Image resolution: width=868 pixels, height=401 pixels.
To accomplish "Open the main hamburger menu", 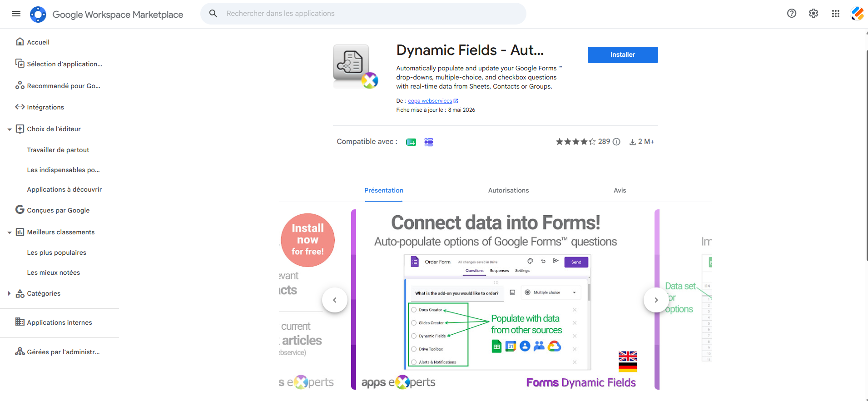I will pyautogui.click(x=16, y=14).
